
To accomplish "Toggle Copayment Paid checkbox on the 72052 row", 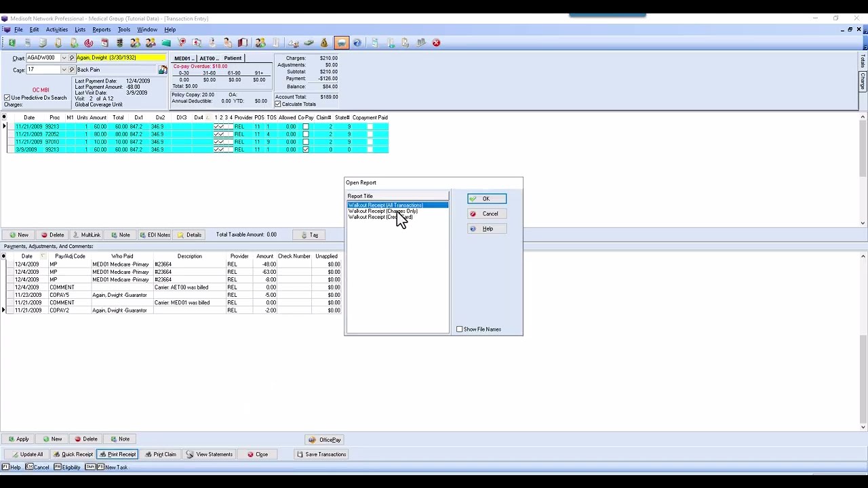I will pyautogui.click(x=370, y=134).
